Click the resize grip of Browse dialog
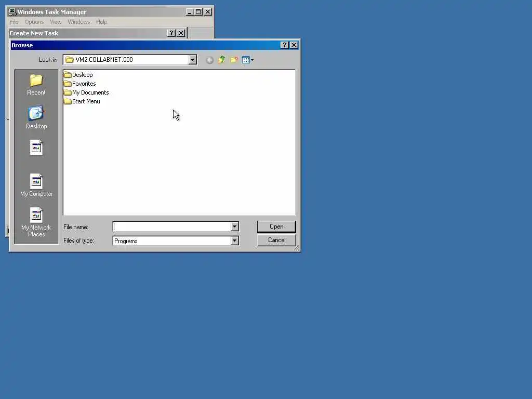Image resolution: width=532 pixels, height=399 pixels. (297, 248)
